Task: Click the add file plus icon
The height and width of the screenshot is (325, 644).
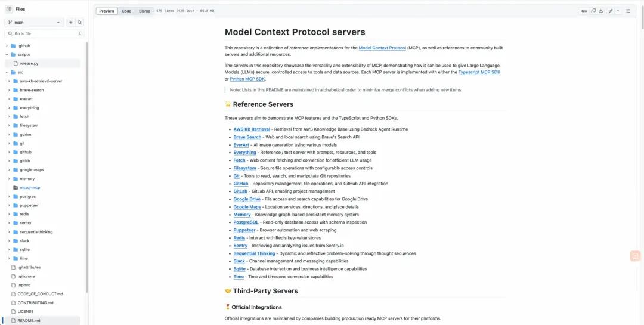Action: (70, 22)
